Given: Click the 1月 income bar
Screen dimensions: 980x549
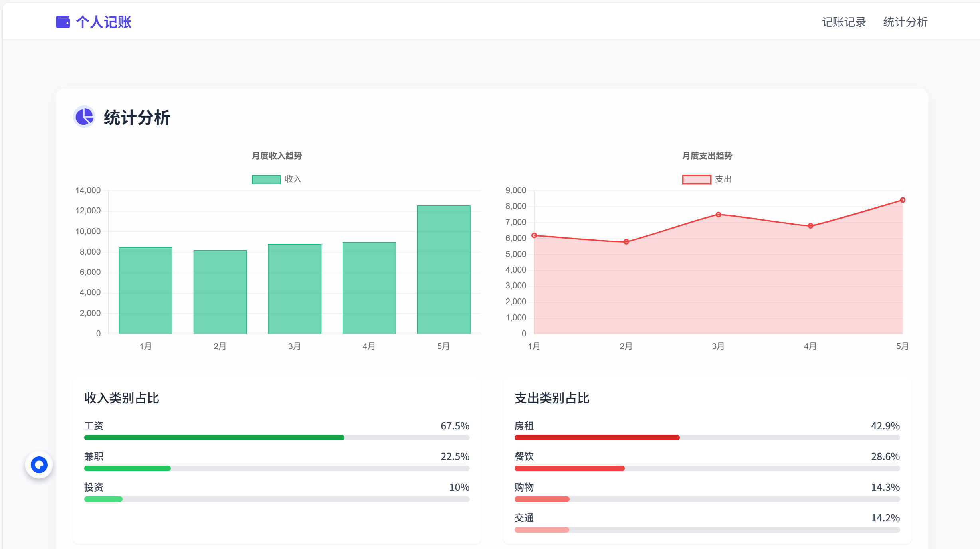Looking at the screenshot, I should click(146, 290).
